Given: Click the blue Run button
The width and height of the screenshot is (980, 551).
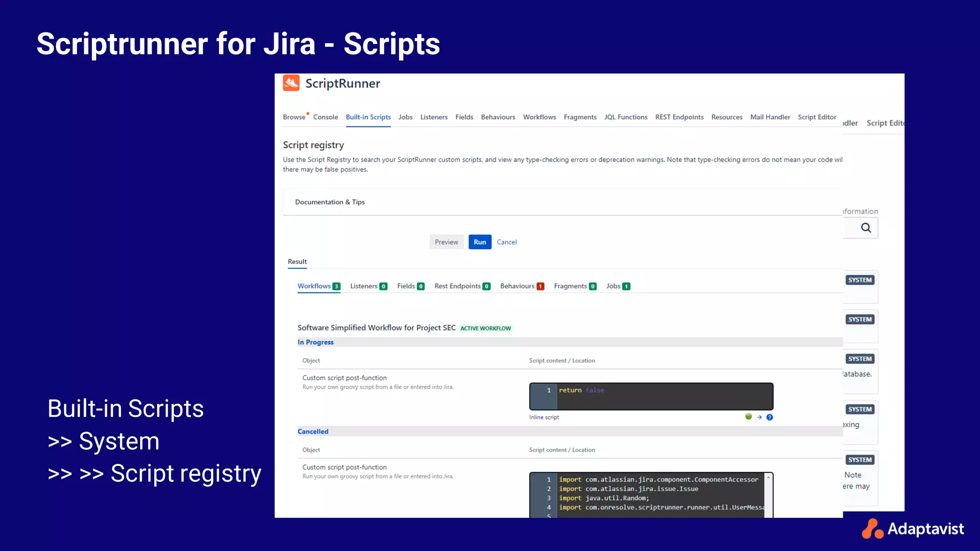Looking at the screenshot, I should point(480,242).
